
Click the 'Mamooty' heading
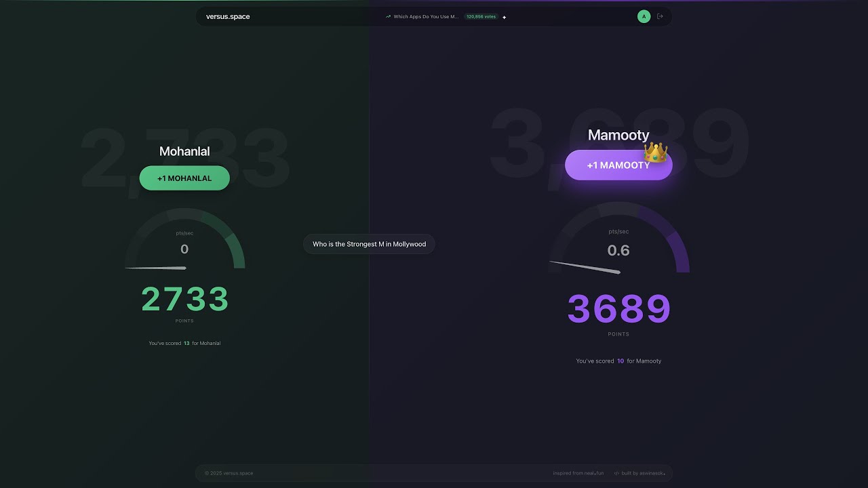618,135
